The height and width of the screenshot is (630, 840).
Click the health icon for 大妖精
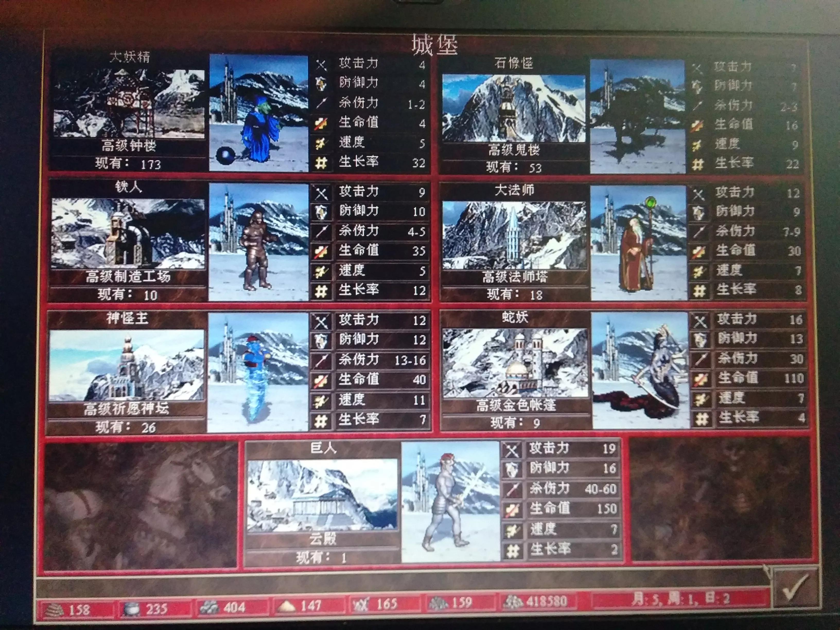point(321,124)
